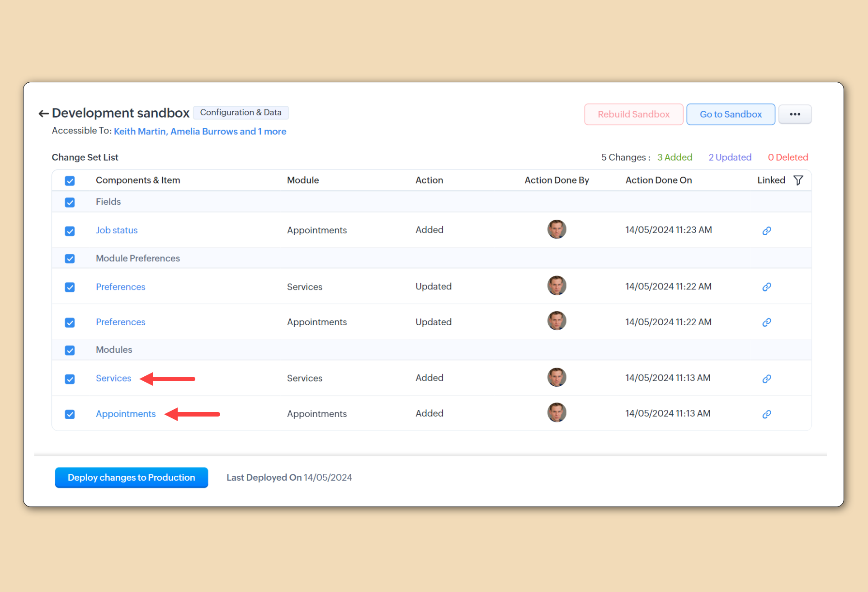This screenshot has height=592, width=868.
Task: Toggle the select-all checkbox in header
Action: coord(70,181)
